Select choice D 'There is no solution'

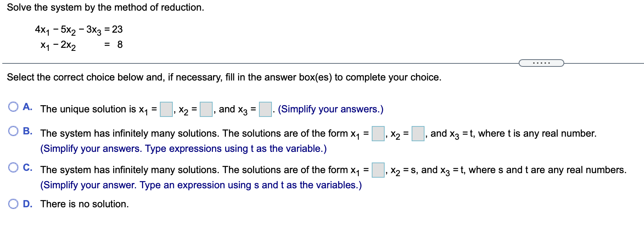click(x=14, y=204)
